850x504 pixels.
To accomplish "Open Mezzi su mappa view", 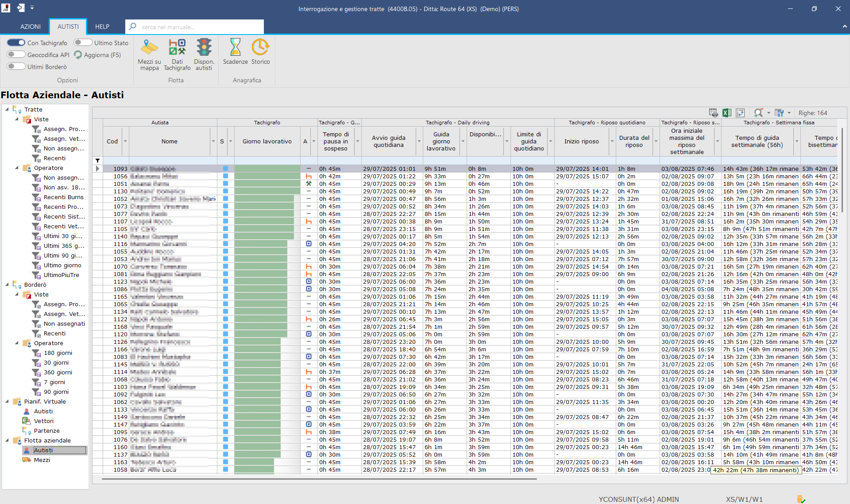I will pyautogui.click(x=149, y=48).
